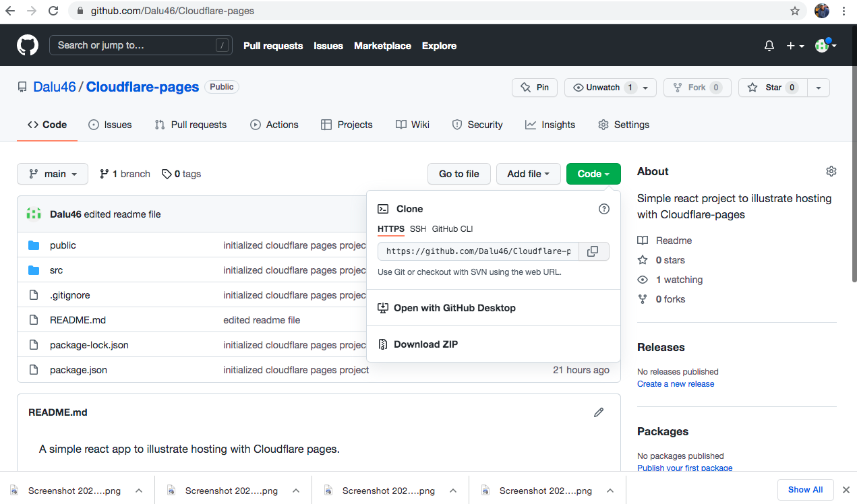Open the Chrome three-dot menu
This screenshot has width=857, height=504.
pos(844,11)
